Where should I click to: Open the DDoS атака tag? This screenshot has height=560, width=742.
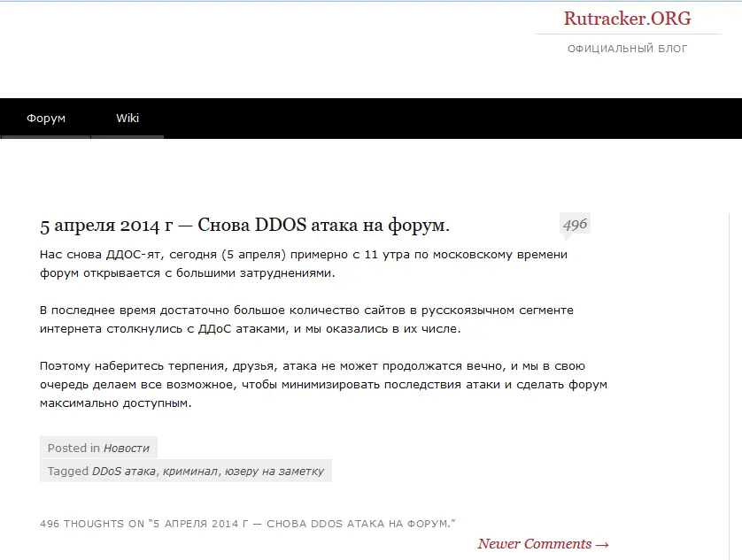click(x=123, y=471)
